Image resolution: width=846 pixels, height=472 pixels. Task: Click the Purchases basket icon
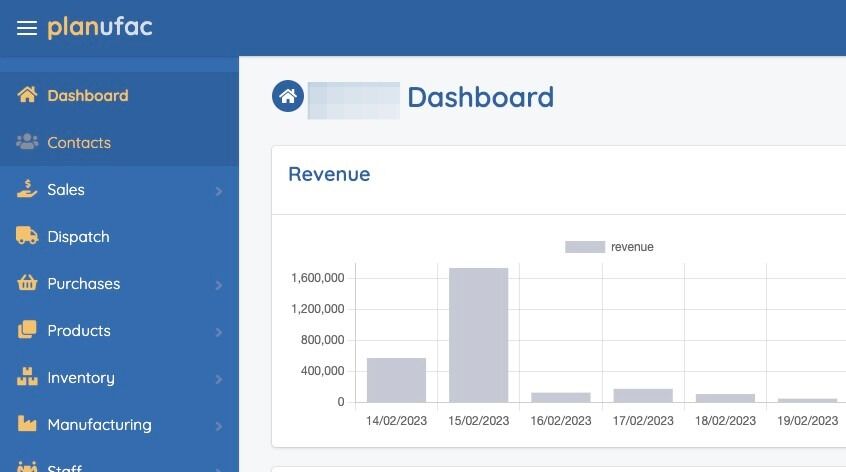coord(27,283)
